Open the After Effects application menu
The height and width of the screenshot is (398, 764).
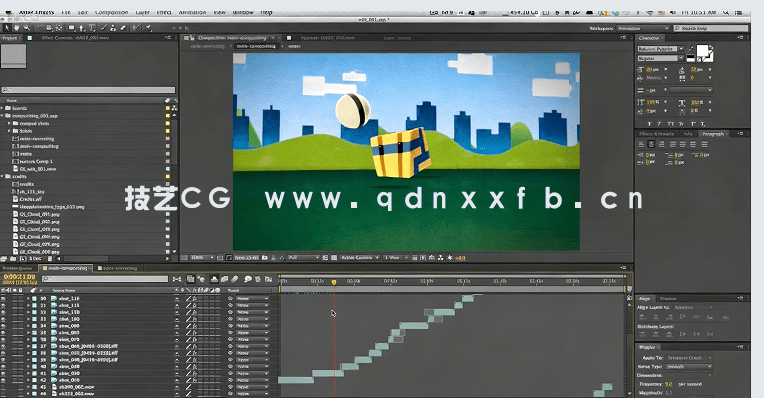(x=38, y=12)
